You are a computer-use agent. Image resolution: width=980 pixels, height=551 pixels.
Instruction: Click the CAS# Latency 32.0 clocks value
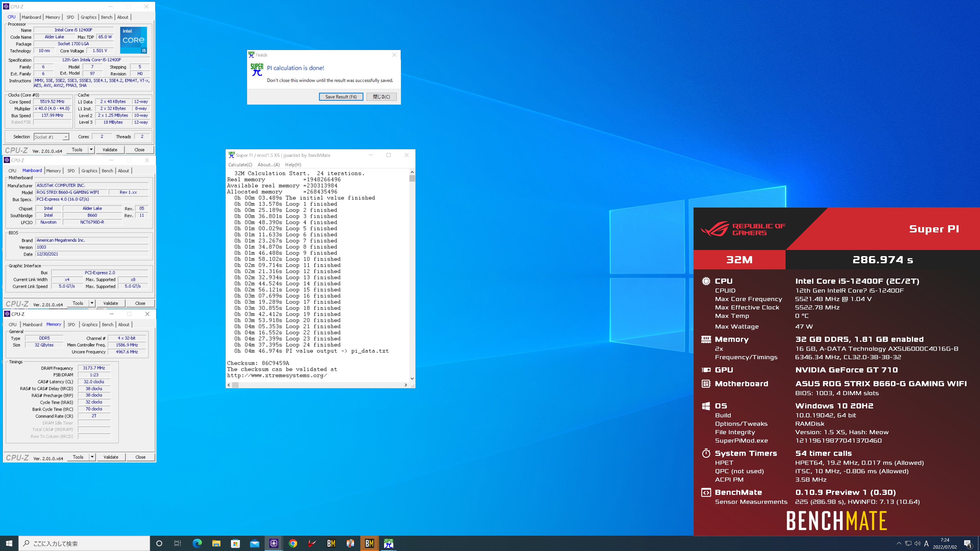click(94, 382)
